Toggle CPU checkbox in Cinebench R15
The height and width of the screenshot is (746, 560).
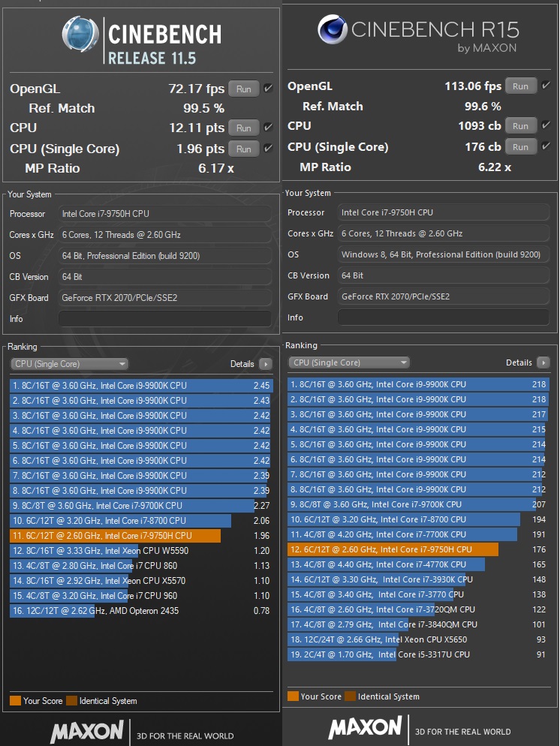coord(546,125)
